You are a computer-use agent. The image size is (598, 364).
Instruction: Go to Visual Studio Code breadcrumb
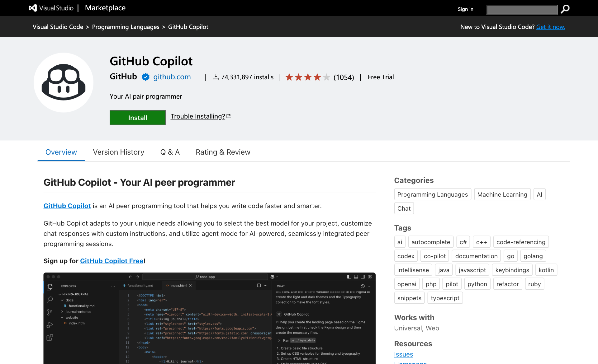[58, 27]
